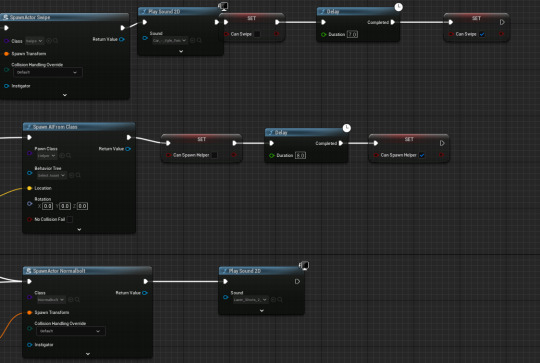
Task: Click the green Duration pin on the 7.0 Delay
Action: point(323,34)
